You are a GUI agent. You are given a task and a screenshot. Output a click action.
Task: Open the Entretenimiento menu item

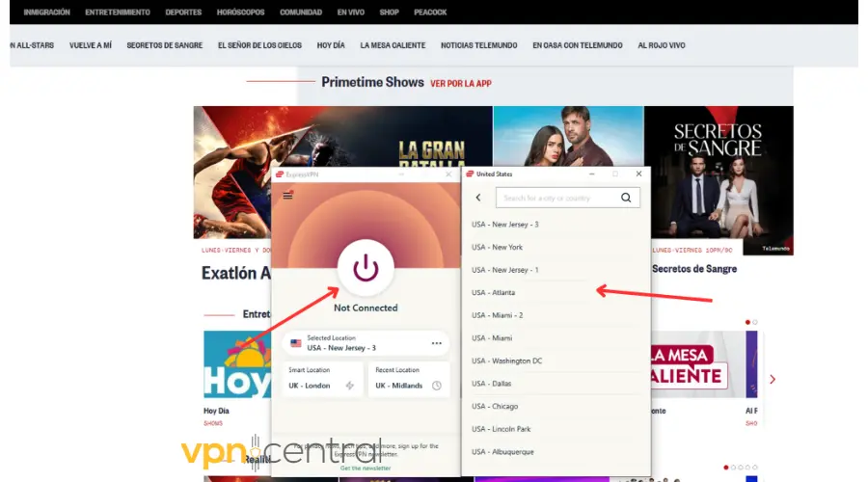click(118, 13)
